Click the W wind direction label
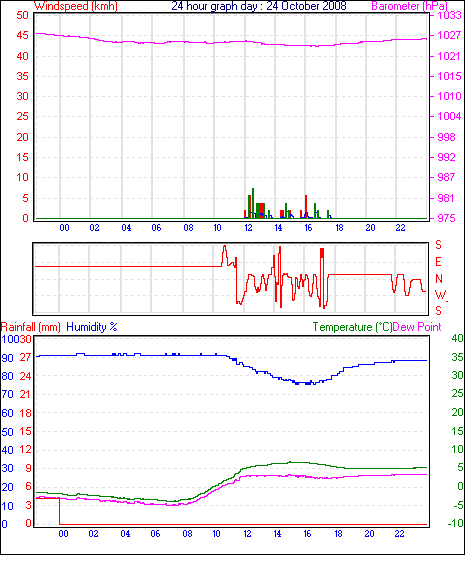 [x=440, y=295]
